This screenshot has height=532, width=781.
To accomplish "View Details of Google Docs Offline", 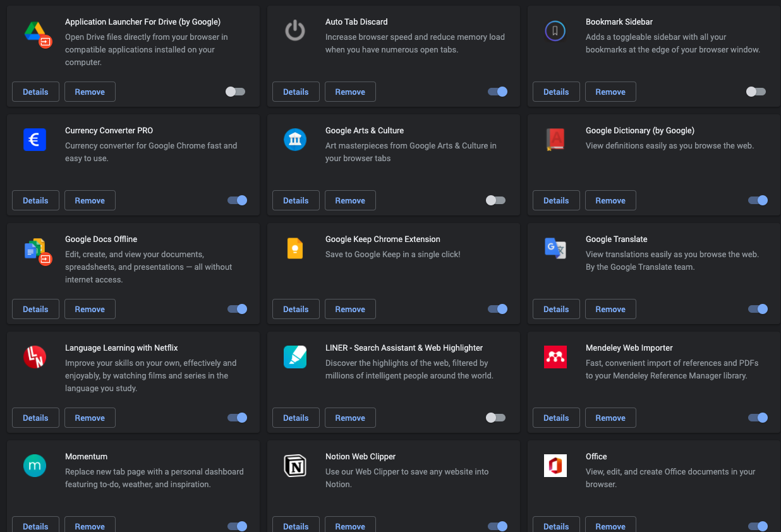I will coord(35,309).
